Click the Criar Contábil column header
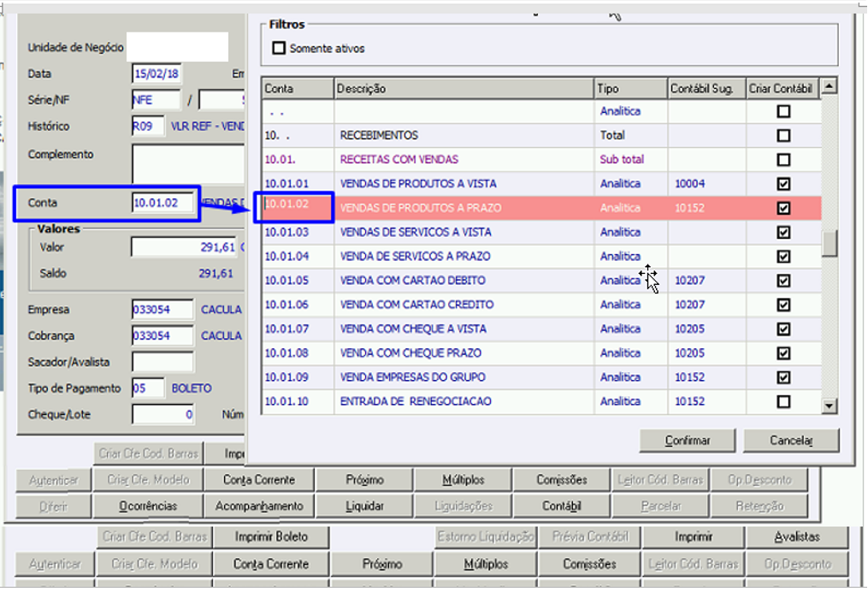868x593 pixels. [x=782, y=89]
